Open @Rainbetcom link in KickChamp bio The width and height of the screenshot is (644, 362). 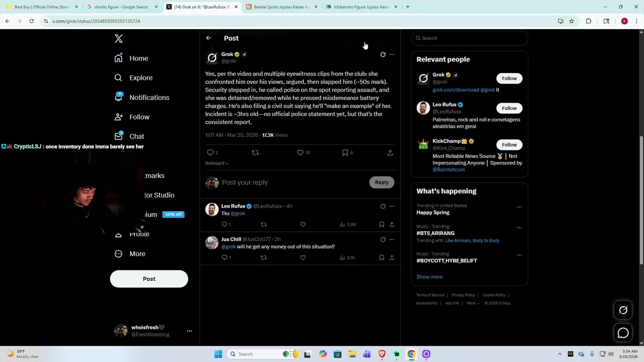[449, 169]
